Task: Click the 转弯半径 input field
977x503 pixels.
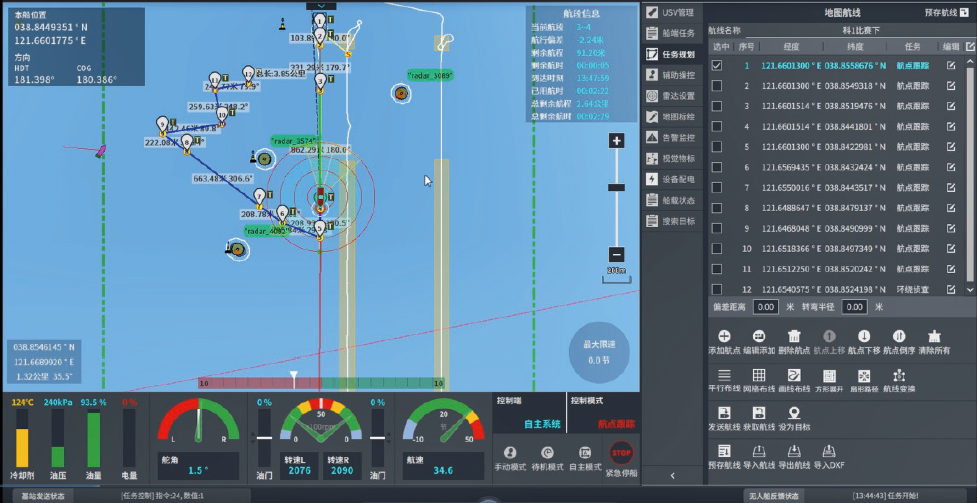Action: pyautogui.click(x=854, y=307)
